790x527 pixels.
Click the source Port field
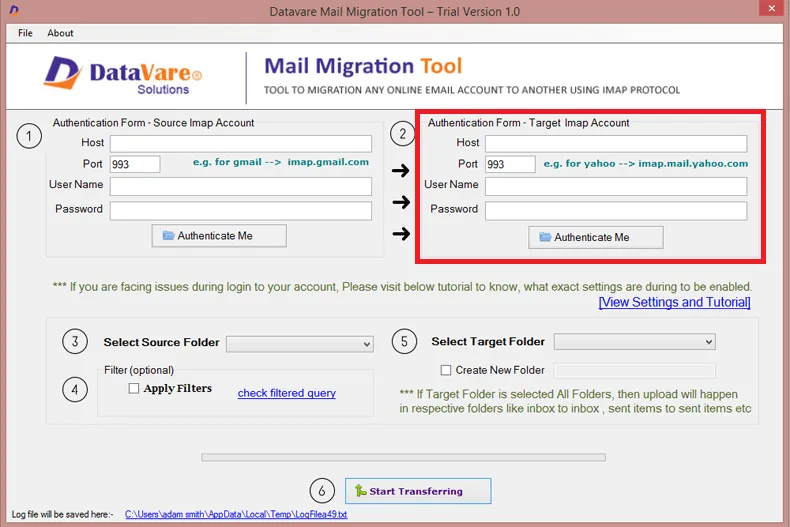[135, 164]
